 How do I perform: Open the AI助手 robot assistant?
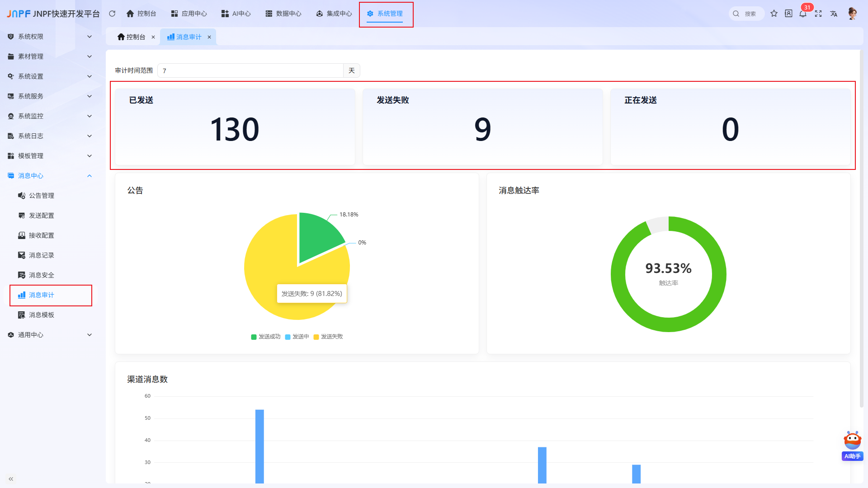(852, 446)
